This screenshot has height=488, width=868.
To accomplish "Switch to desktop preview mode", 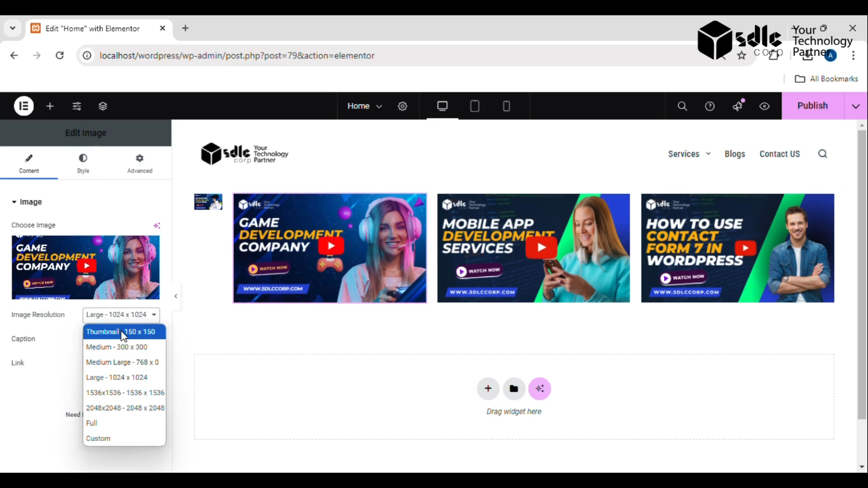I will tap(442, 106).
